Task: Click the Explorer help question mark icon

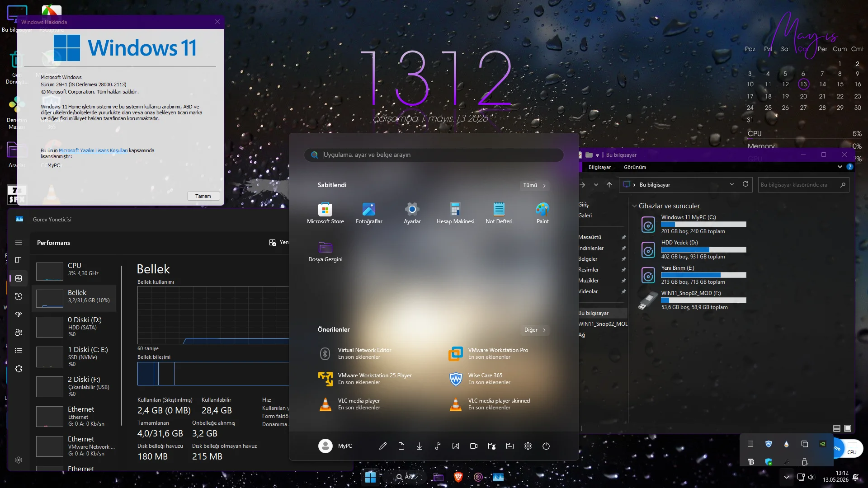Action: [x=850, y=167]
